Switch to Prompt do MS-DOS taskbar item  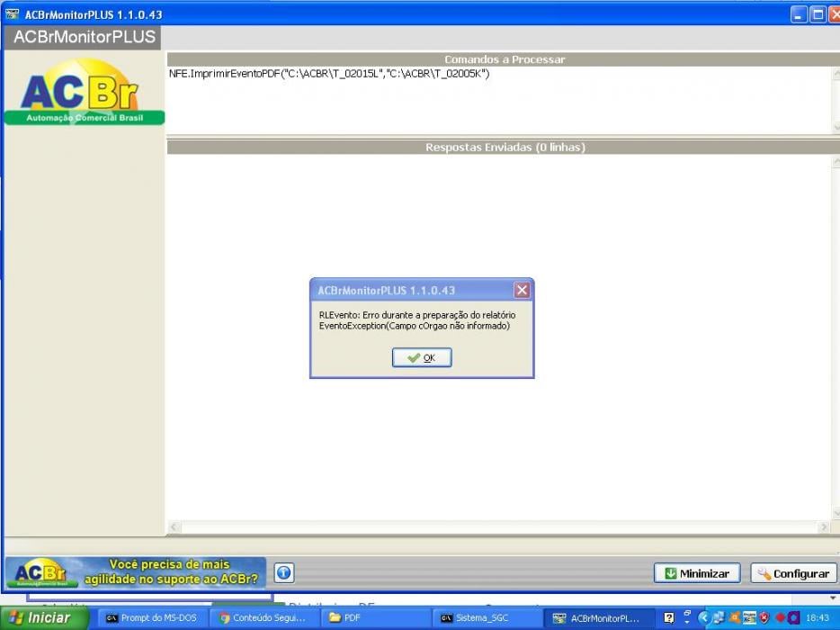(x=152, y=618)
